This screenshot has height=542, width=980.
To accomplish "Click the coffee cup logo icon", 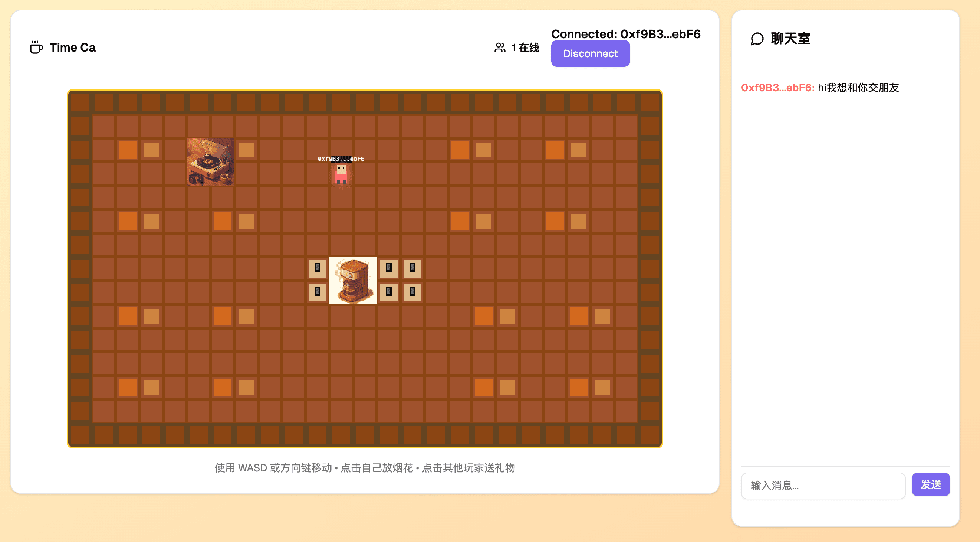I will click(36, 48).
